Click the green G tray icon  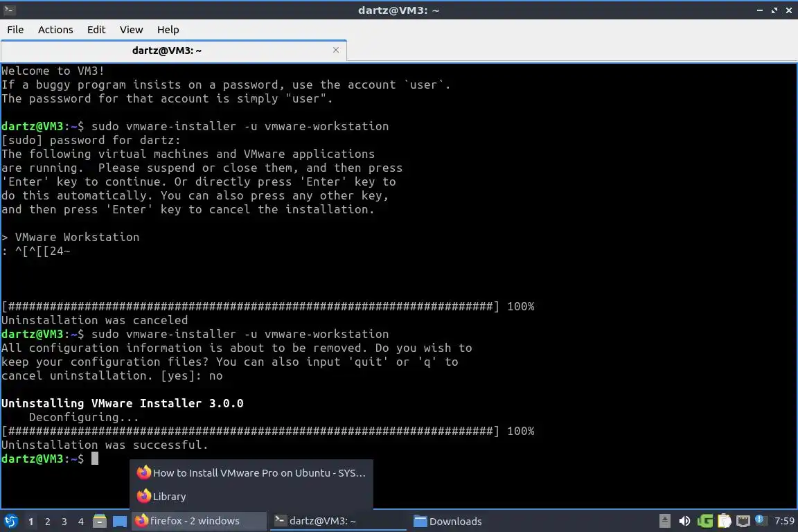click(705, 521)
